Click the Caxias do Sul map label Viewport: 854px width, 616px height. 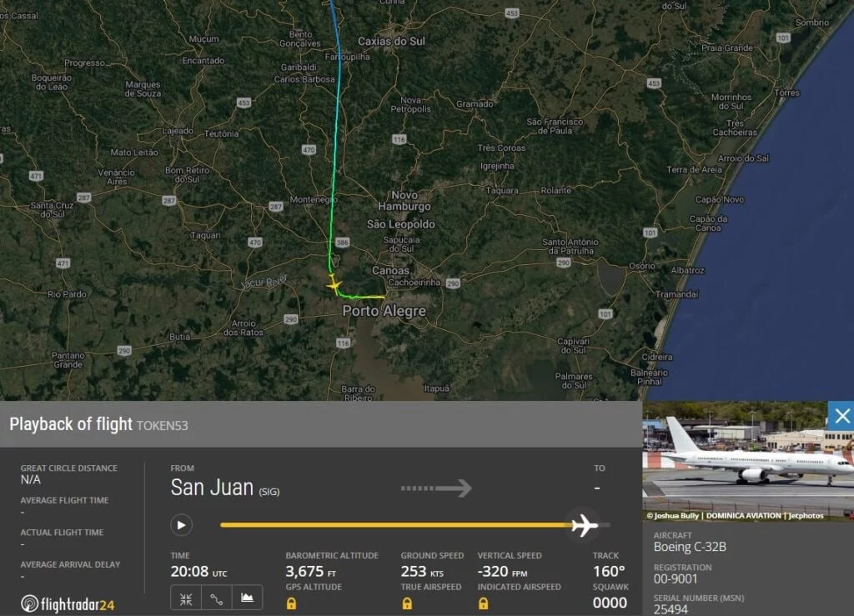coord(391,42)
